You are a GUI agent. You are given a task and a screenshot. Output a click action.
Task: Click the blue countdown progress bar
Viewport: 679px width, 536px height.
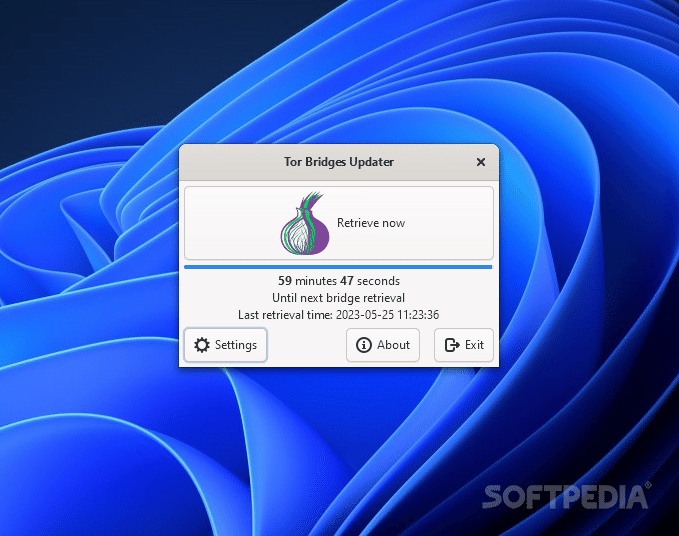coord(339,267)
